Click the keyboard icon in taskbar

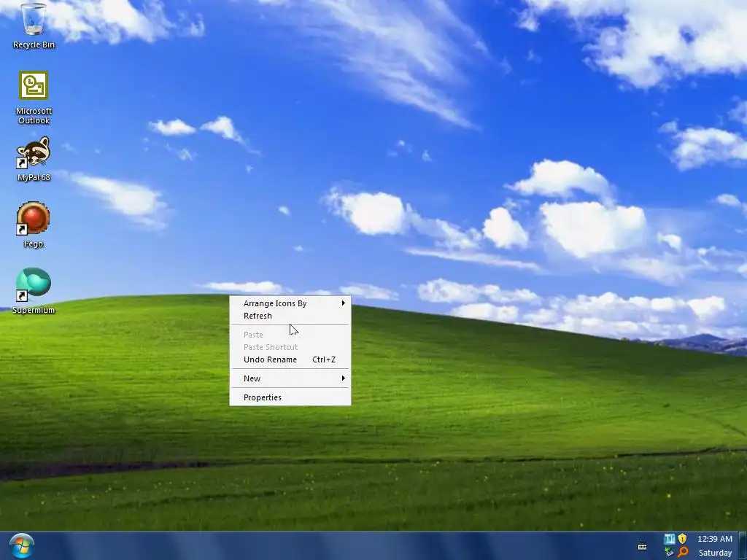[642, 546]
